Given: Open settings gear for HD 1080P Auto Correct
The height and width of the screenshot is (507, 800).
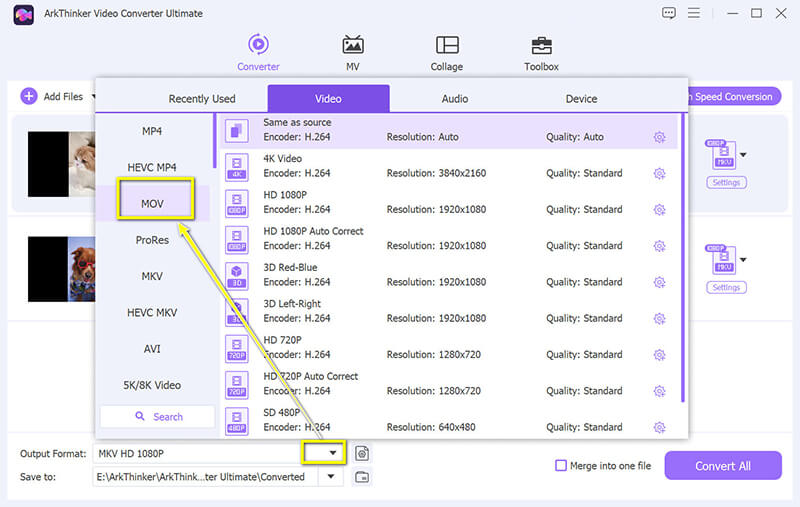Looking at the screenshot, I should (x=659, y=246).
